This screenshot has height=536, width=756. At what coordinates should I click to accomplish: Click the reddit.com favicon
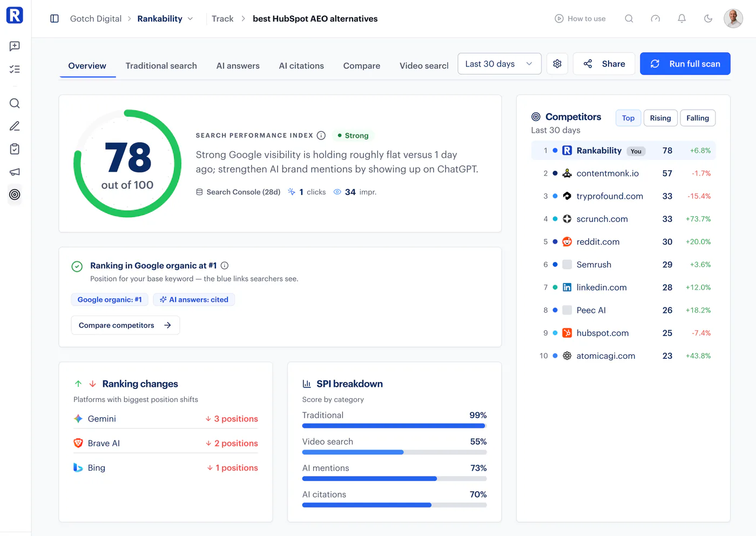(567, 242)
